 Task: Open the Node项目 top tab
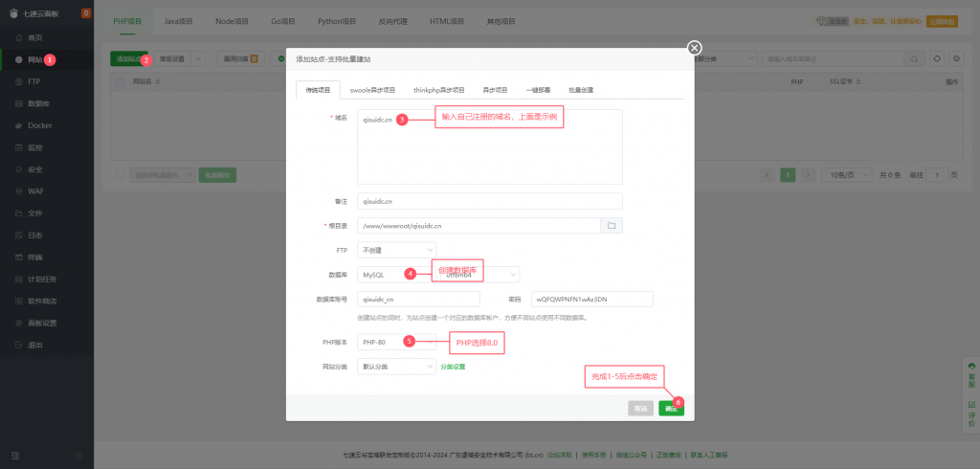tap(232, 21)
